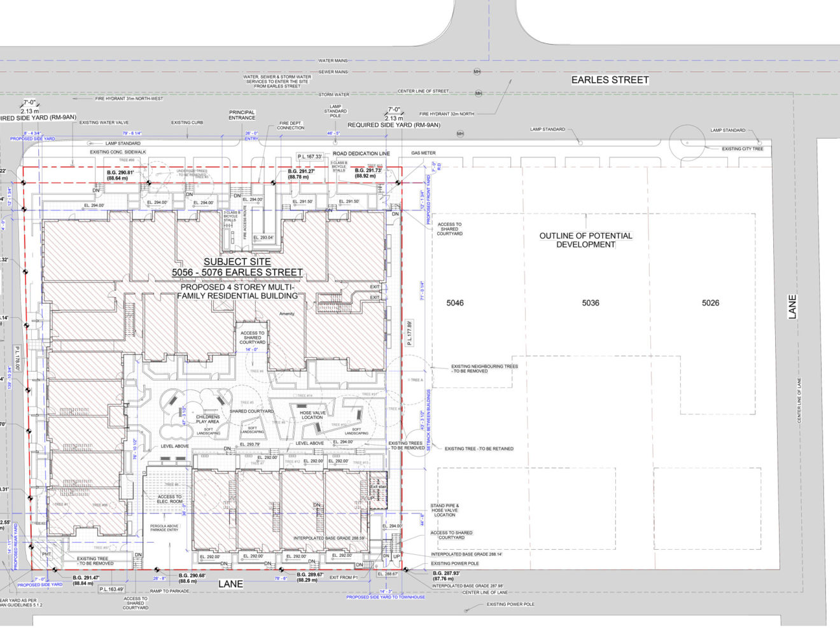The width and height of the screenshot is (840, 630).
Task: Click the PMT box near the rear yard
Action: (46, 554)
